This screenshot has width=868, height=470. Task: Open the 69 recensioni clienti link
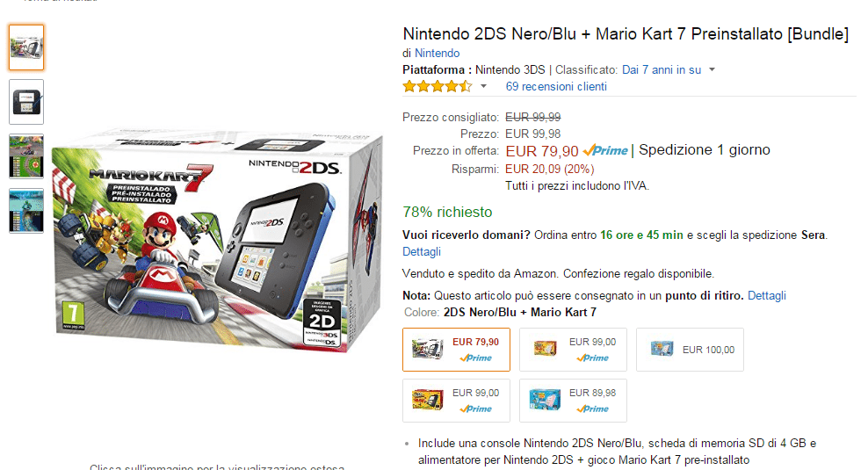pos(556,86)
